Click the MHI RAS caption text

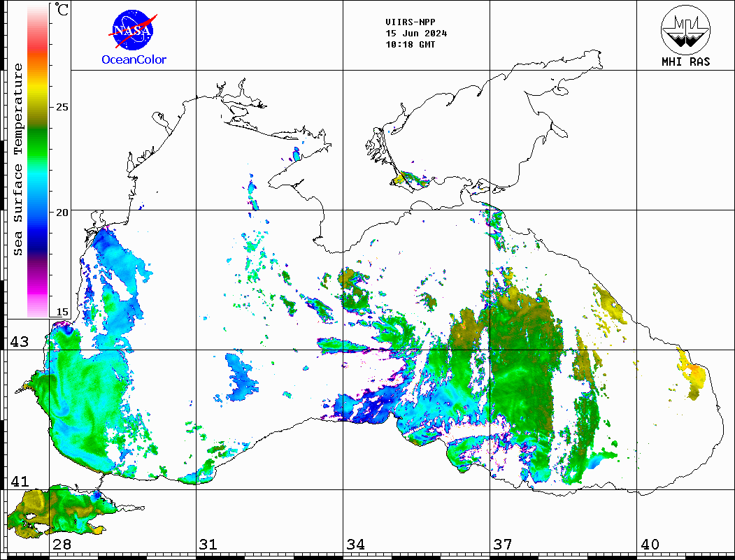(686, 62)
